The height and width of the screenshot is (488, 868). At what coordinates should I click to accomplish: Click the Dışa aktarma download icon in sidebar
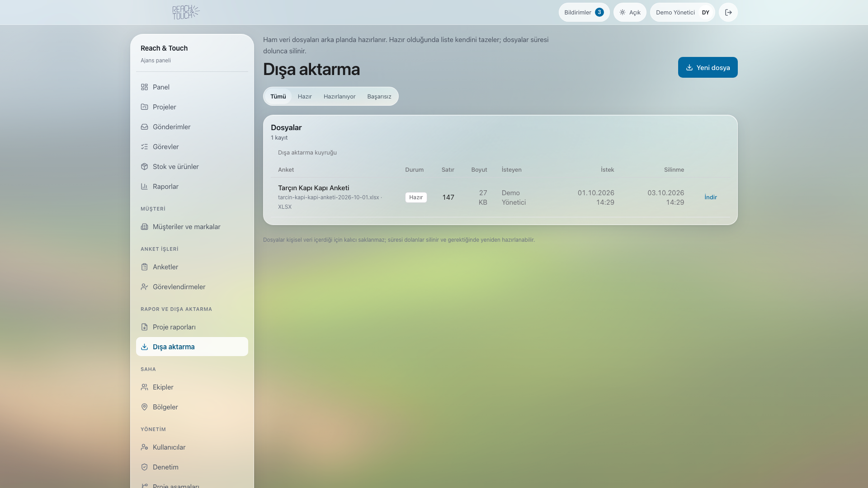pyautogui.click(x=144, y=347)
